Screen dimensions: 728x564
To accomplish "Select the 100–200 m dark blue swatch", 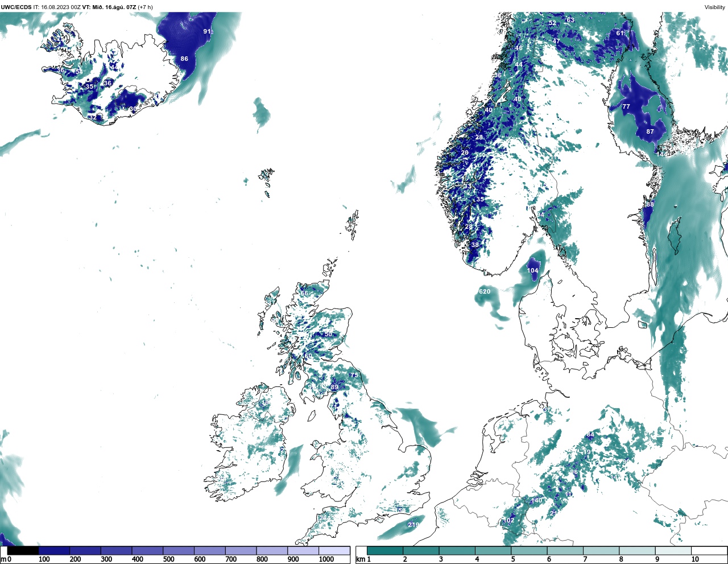I will point(54,550).
